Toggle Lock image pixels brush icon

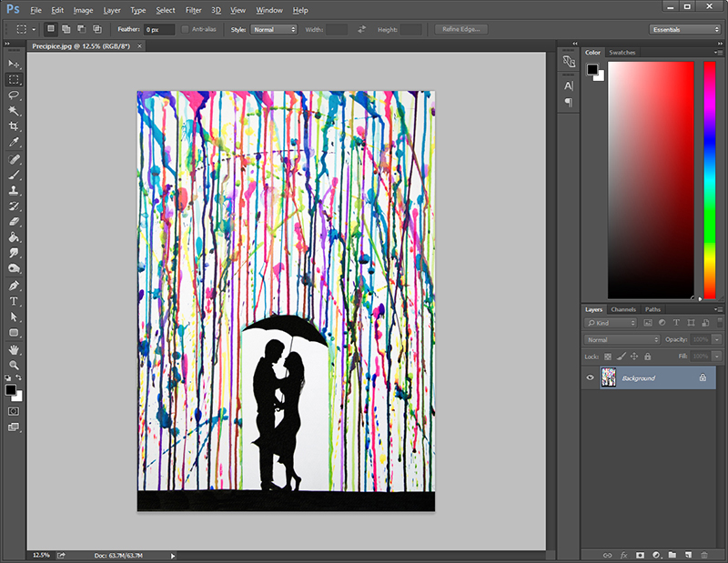[x=622, y=356]
